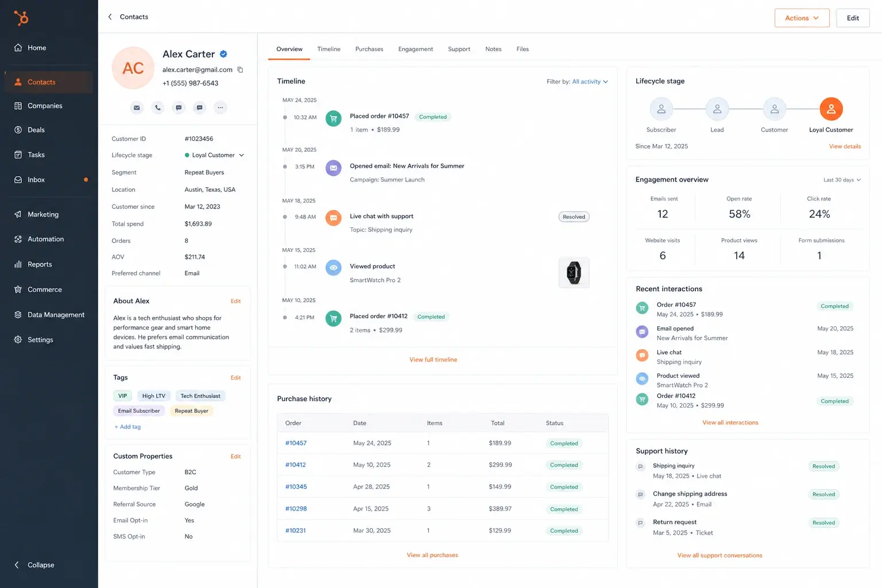Edit the About Alex section

tap(235, 301)
